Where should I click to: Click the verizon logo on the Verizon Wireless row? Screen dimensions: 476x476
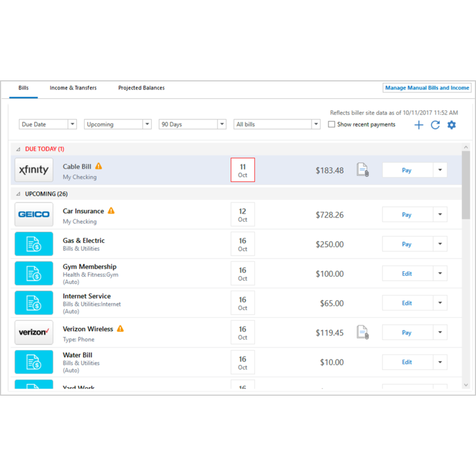tap(34, 332)
